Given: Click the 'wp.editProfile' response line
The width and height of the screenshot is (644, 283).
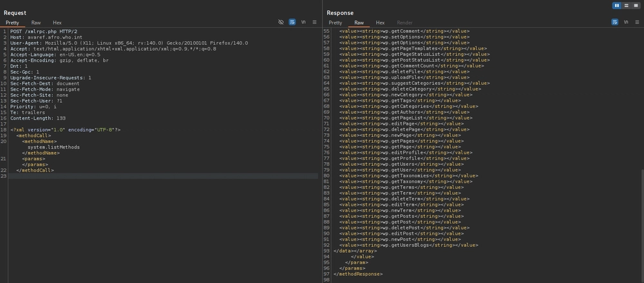Looking at the screenshot, I should coord(406,152).
